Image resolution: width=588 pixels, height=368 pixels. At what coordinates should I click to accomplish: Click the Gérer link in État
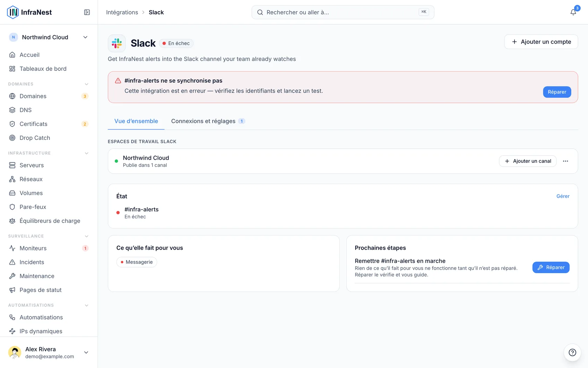coord(563,196)
